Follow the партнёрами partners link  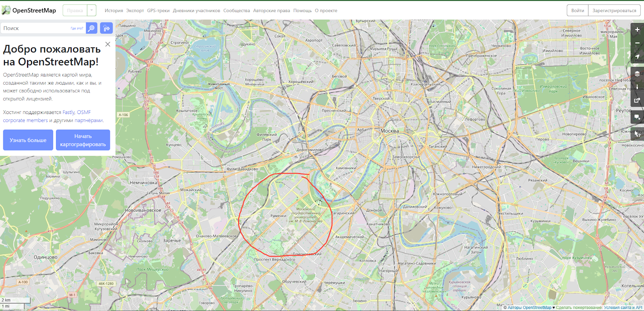click(89, 120)
